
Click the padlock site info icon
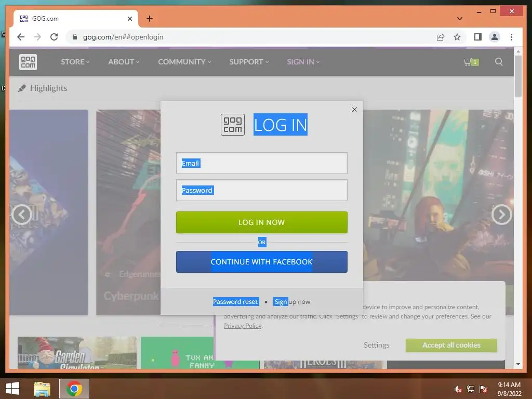tap(75, 37)
